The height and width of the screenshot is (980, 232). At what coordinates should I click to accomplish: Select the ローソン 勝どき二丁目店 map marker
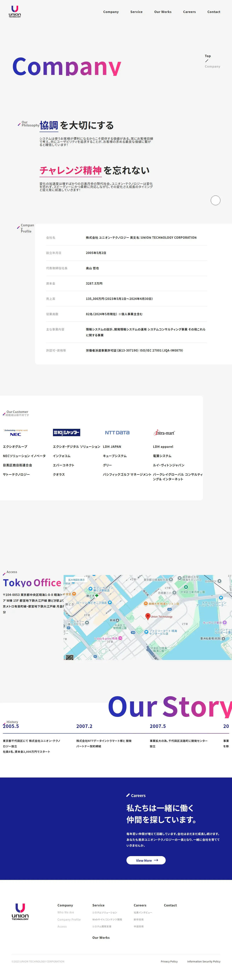click(x=109, y=603)
